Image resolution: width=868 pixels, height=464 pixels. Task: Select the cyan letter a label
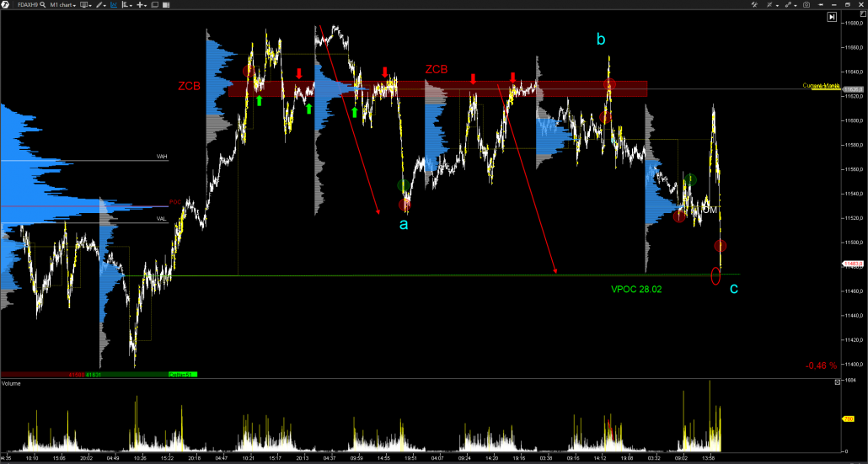[405, 224]
